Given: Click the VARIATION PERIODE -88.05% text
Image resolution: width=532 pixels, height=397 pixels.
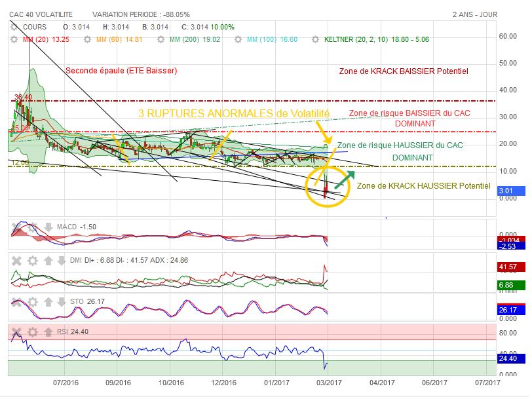Looking at the screenshot, I should [x=141, y=14].
